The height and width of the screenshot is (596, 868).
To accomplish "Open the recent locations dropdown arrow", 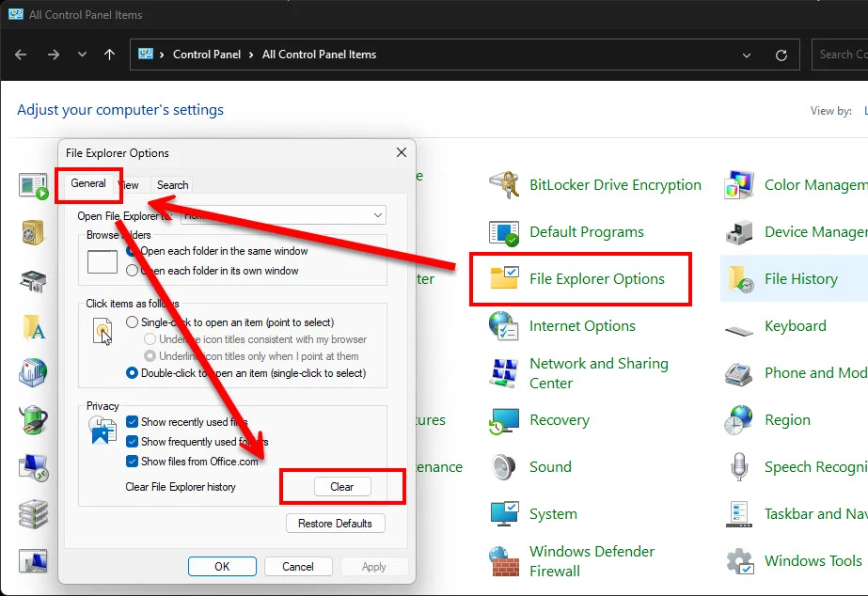I will (82, 55).
